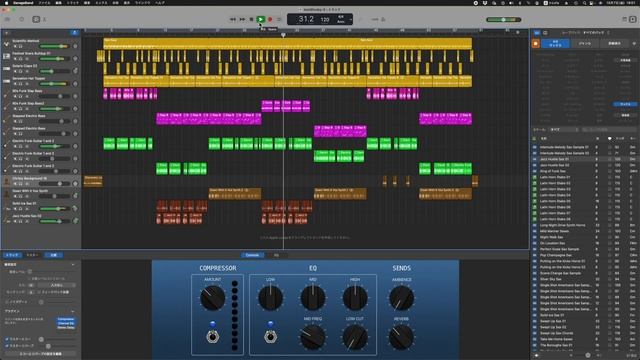The width and height of the screenshot is (640, 360).
Task: Click the chevron beside the loop filter tabs
Action: 634,43
